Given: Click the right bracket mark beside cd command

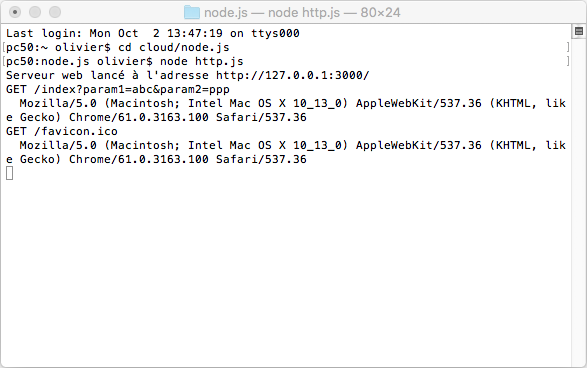Looking at the screenshot, I should click(568, 47).
